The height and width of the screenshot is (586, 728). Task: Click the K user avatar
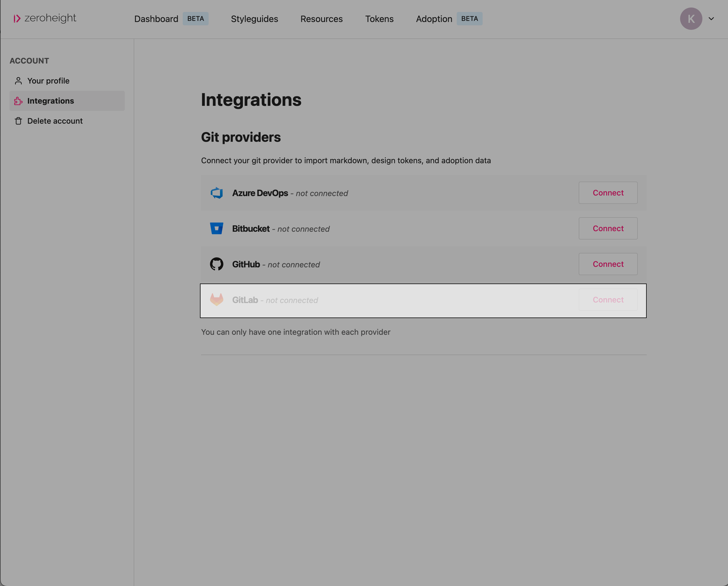pos(691,19)
